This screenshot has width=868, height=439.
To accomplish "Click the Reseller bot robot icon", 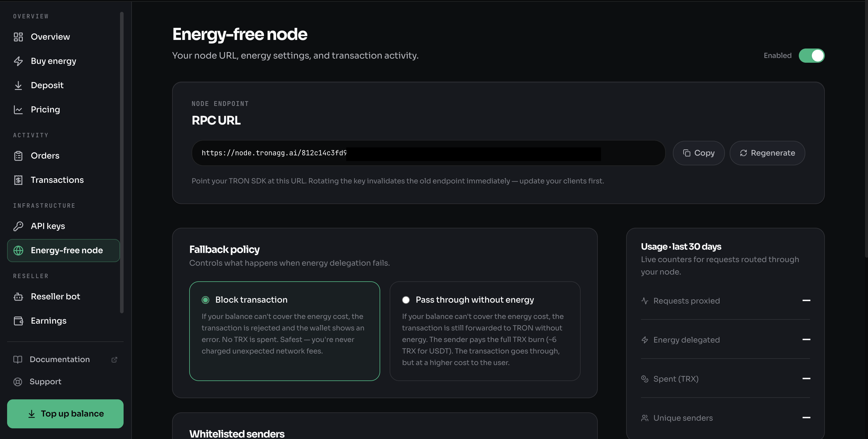I will point(18,296).
